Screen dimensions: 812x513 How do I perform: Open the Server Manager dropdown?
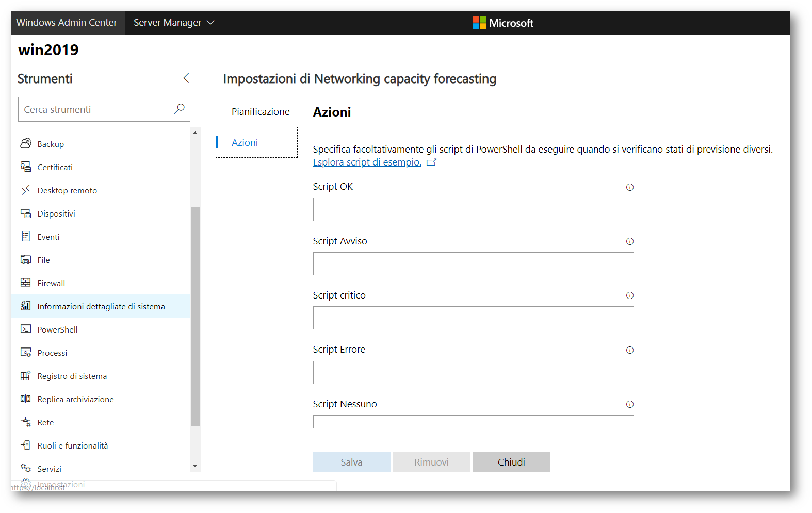(174, 23)
